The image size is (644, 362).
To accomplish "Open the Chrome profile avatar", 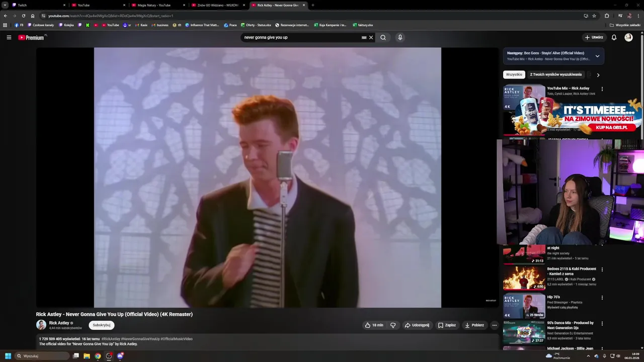I will 629,16.
